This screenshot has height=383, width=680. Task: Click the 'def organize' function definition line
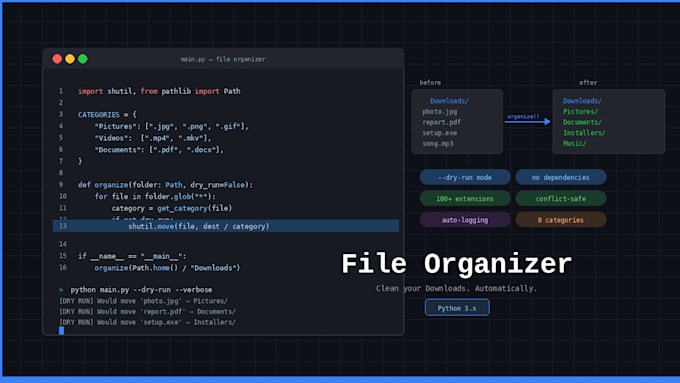(x=165, y=185)
